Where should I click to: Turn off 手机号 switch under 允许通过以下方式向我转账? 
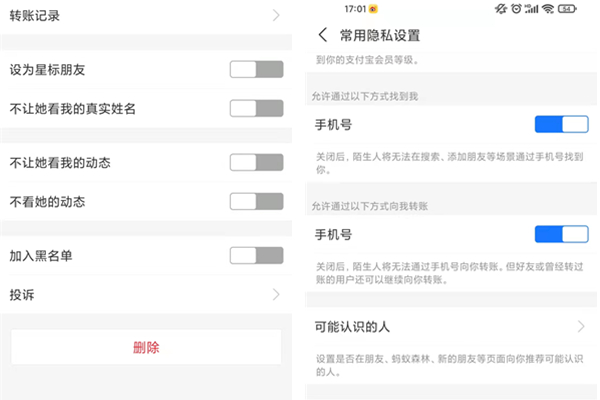561,234
